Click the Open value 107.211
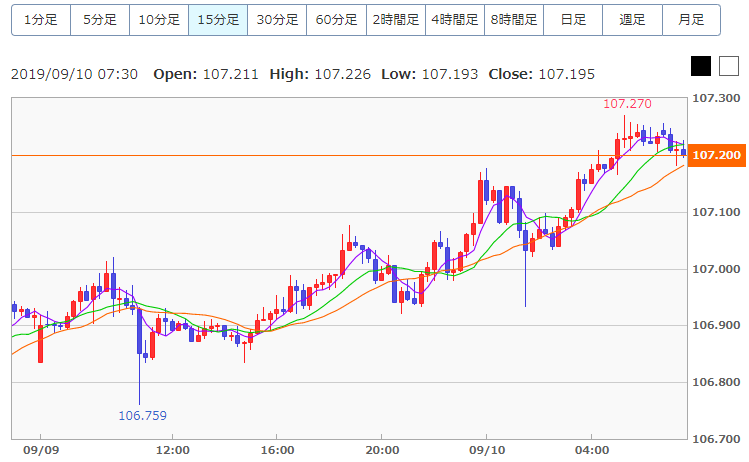 (x=231, y=74)
